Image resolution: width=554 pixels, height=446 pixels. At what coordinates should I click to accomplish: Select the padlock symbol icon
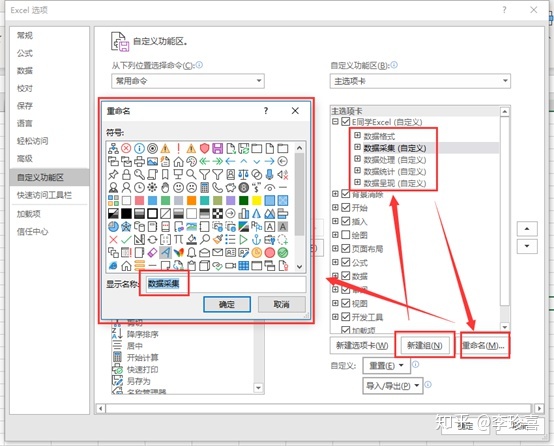(126, 175)
